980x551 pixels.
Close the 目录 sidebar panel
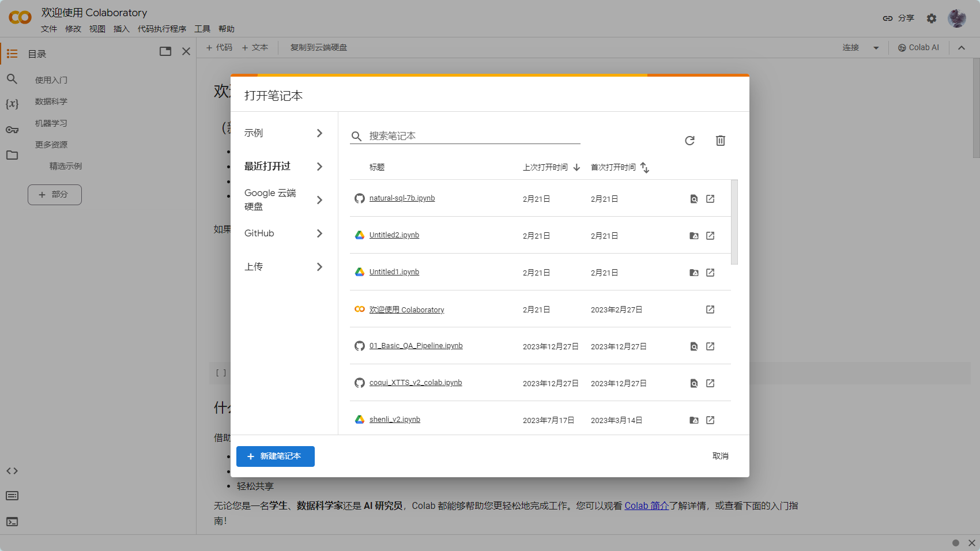point(186,51)
